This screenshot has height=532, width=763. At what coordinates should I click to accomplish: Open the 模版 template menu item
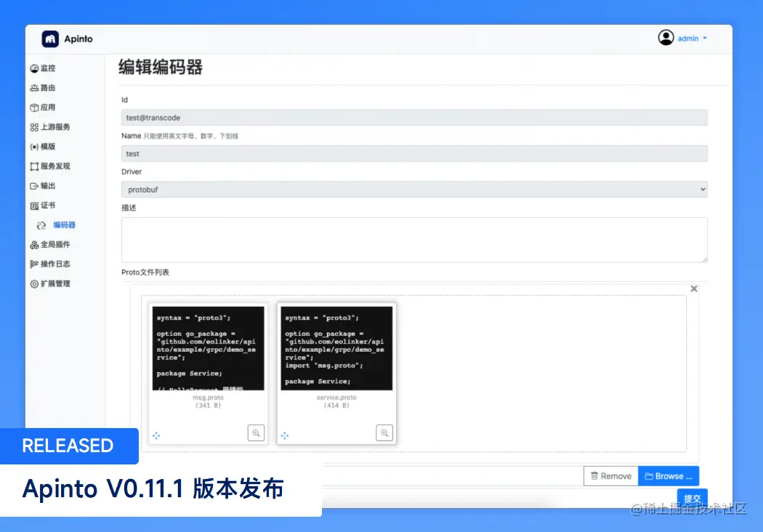pos(43,147)
